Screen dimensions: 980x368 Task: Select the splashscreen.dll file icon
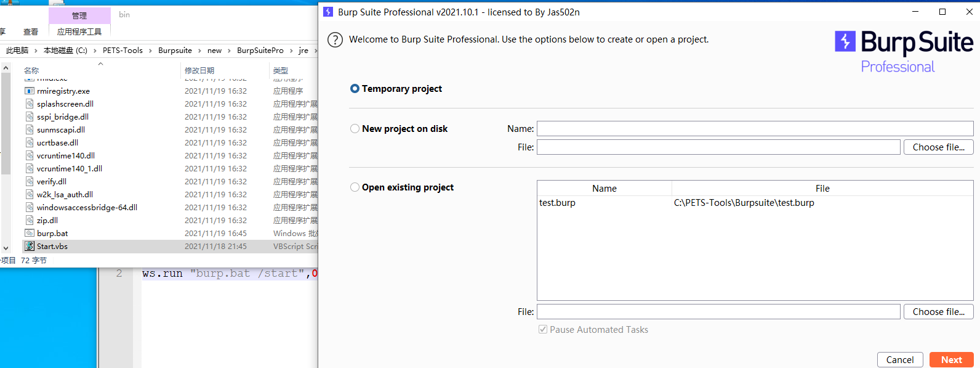[x=30, y=104]
